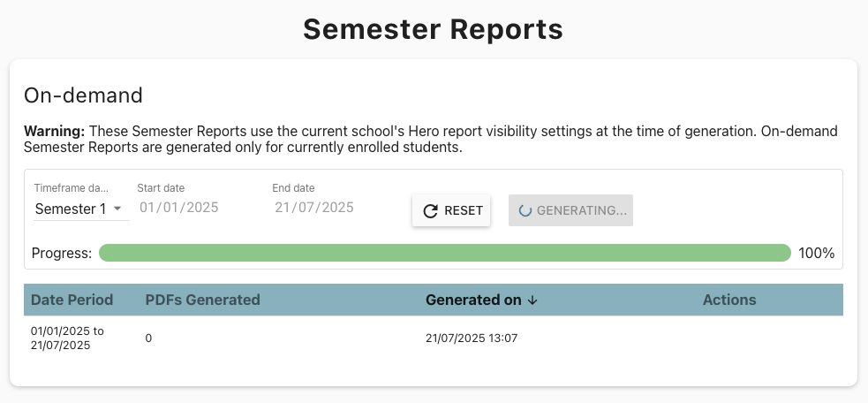Click the On-demand section heading
The height and width of the screenshot is (403, 868).
[x=83, y=95]
